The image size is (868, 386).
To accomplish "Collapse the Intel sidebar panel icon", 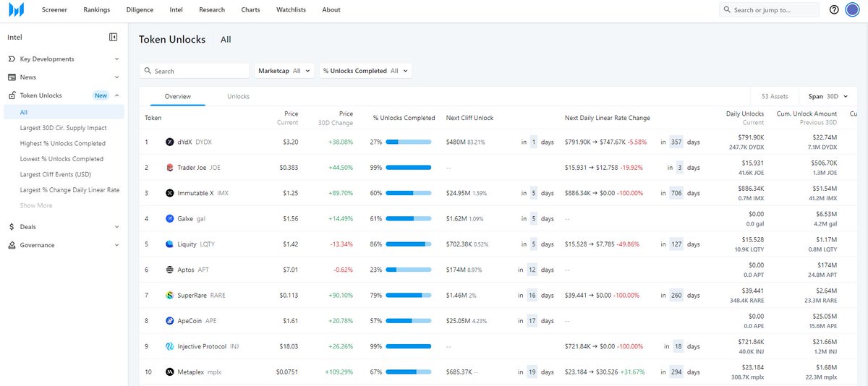I will point(114,37).
